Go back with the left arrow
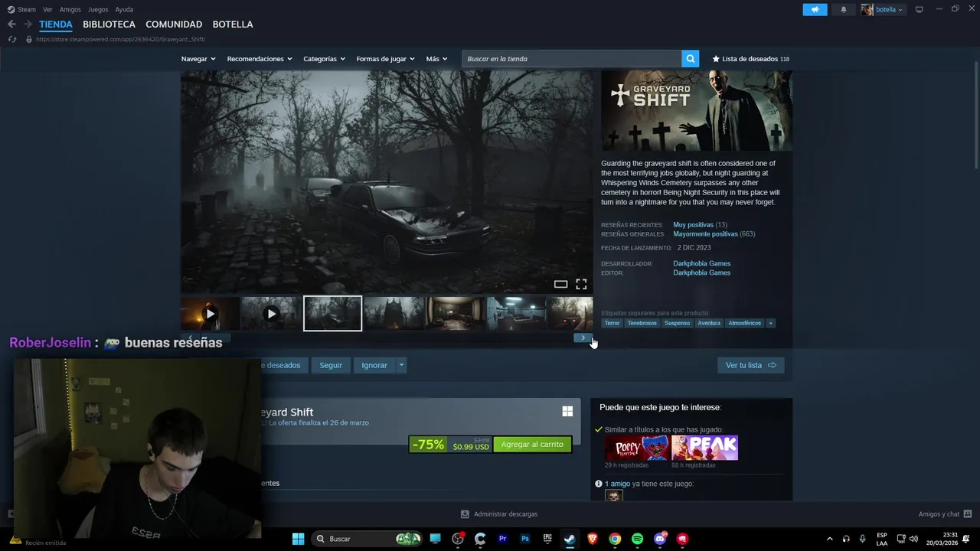Screen dimensions: 980x551 11,24
